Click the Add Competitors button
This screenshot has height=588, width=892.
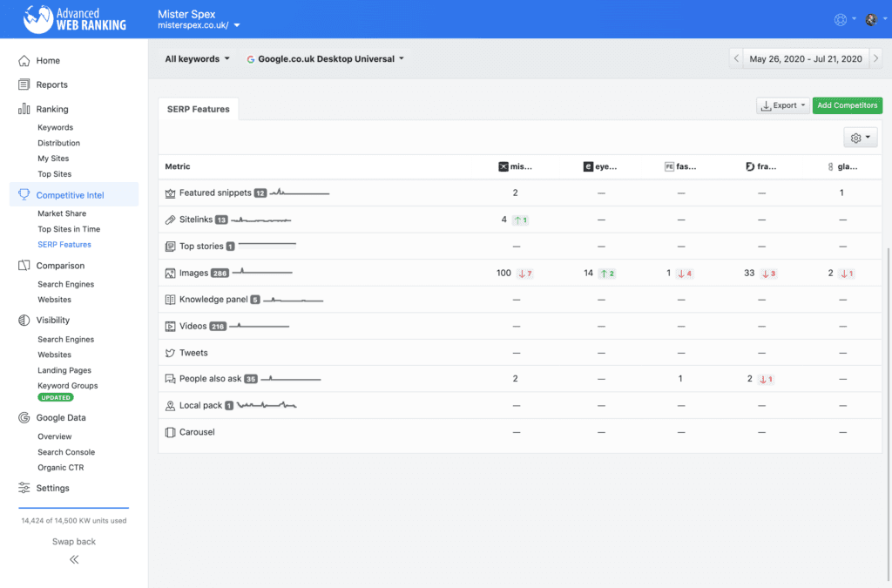[847, 105]
